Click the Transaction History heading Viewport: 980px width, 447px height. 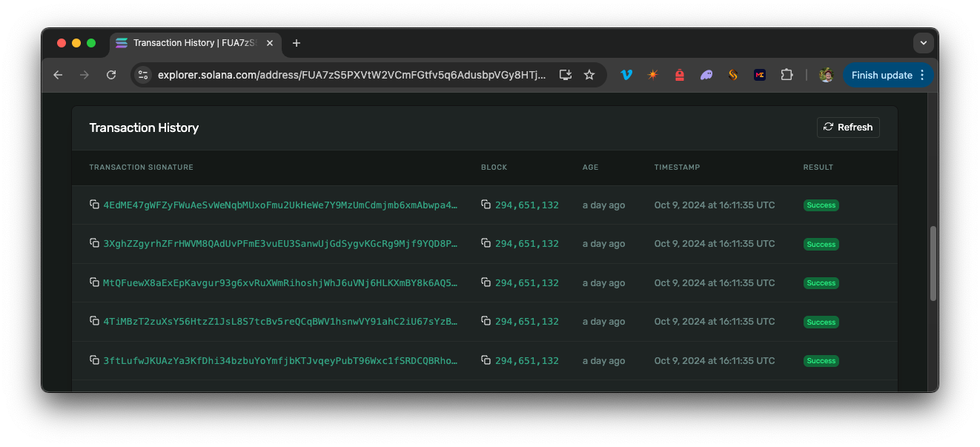(x=144, y=128)
